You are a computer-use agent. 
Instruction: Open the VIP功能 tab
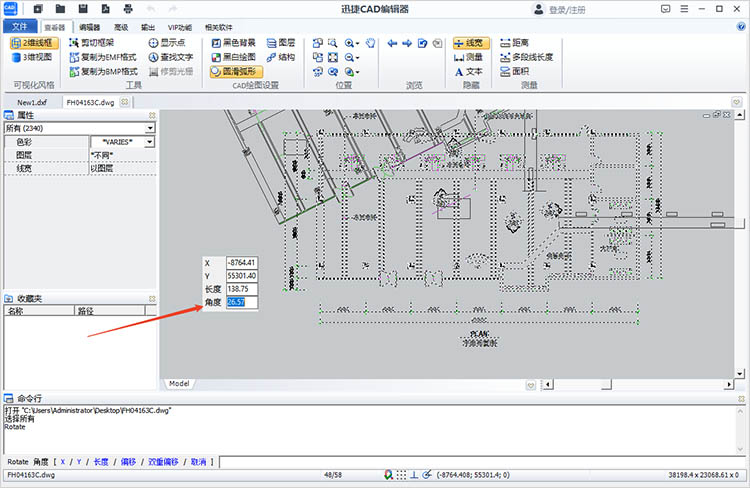point(180,27)
